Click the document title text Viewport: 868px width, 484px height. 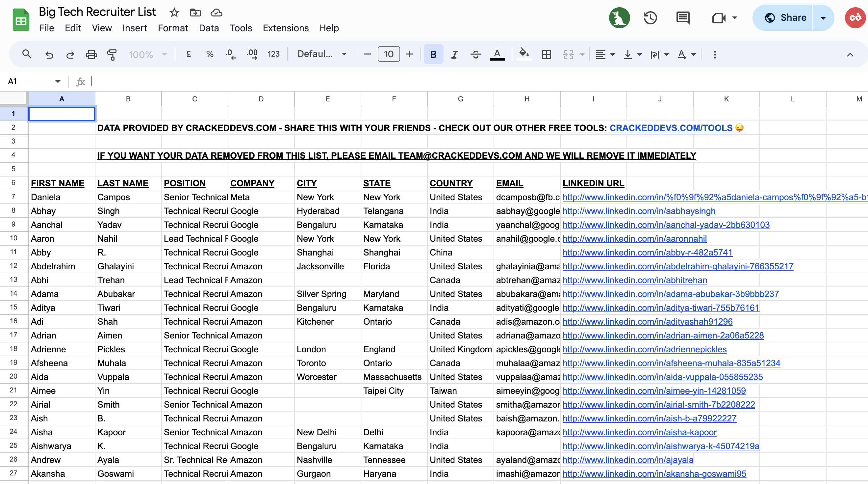pos(97,12)
